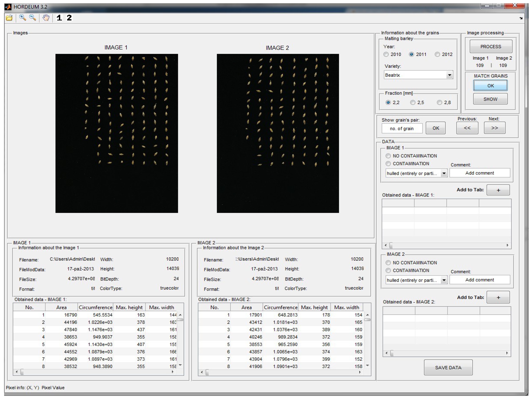Click the open file folder icon
The width and height of the screenshot is (532, 399).
point(9,18)
